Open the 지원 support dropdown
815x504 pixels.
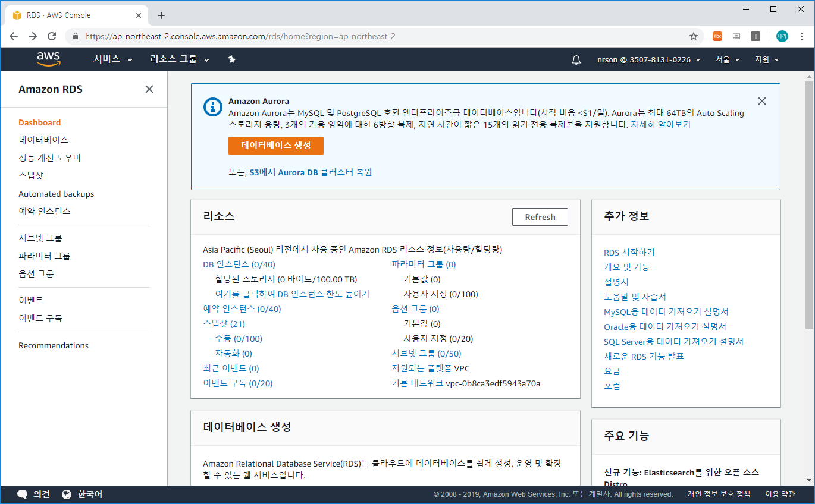point(767,59)
